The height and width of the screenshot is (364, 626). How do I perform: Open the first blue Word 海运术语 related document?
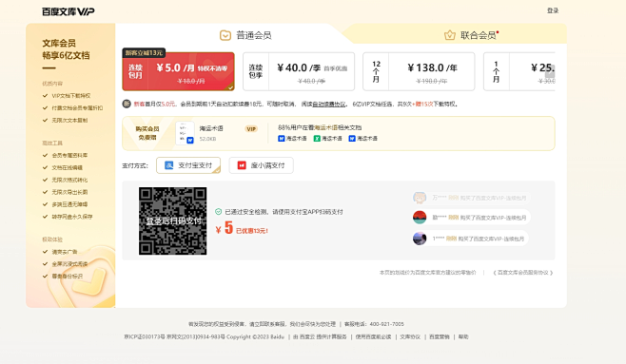[292, 139]
